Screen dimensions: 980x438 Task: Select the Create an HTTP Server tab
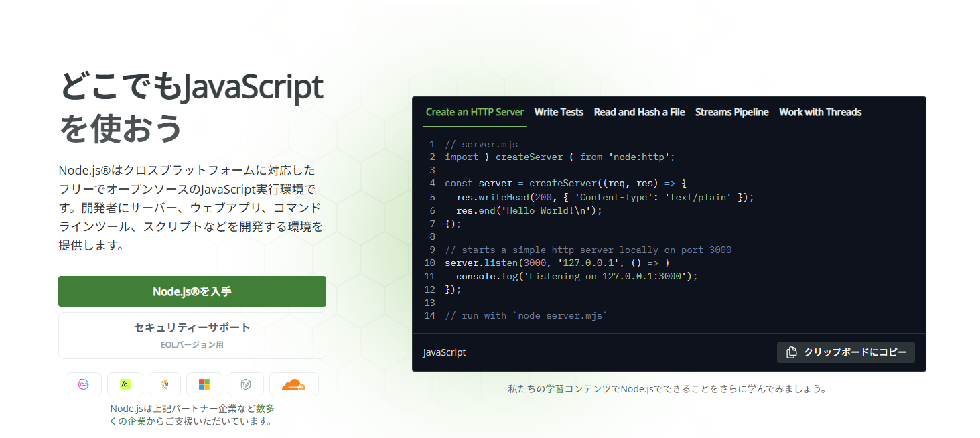474,112
